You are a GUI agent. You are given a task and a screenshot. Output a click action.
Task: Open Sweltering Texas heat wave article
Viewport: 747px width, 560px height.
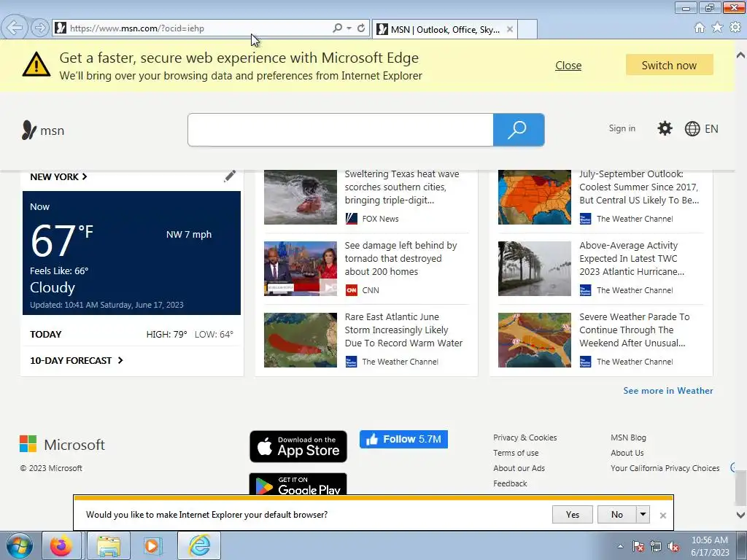tap(402, 187)
